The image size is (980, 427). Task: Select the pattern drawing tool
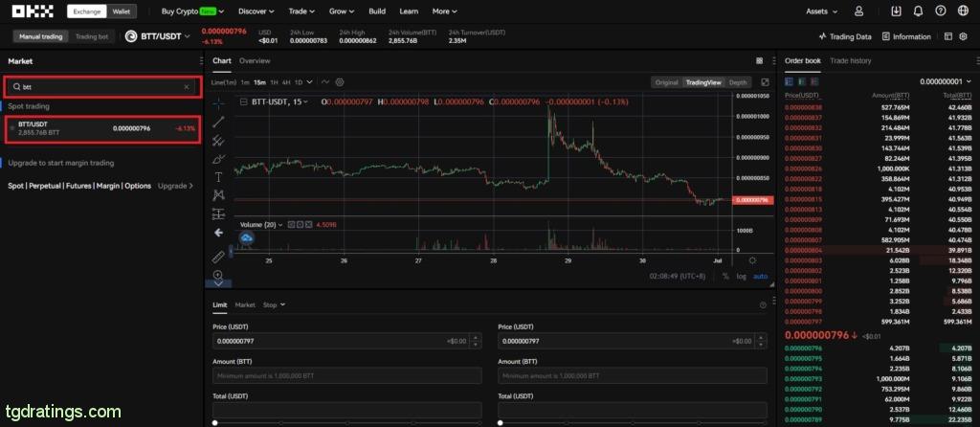pyautogui.click(x=218, y=195)
